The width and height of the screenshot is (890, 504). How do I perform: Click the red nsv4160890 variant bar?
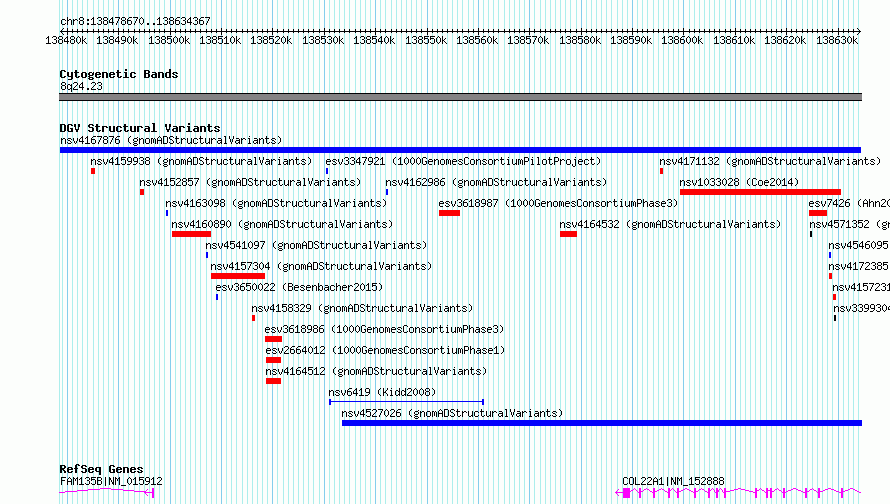click(x=191, y=234)
